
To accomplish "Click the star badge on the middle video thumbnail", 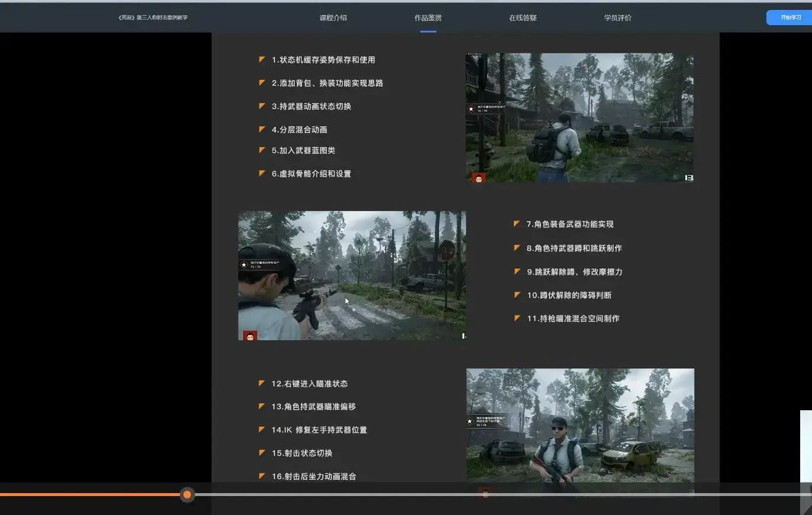I will (244, 264).
